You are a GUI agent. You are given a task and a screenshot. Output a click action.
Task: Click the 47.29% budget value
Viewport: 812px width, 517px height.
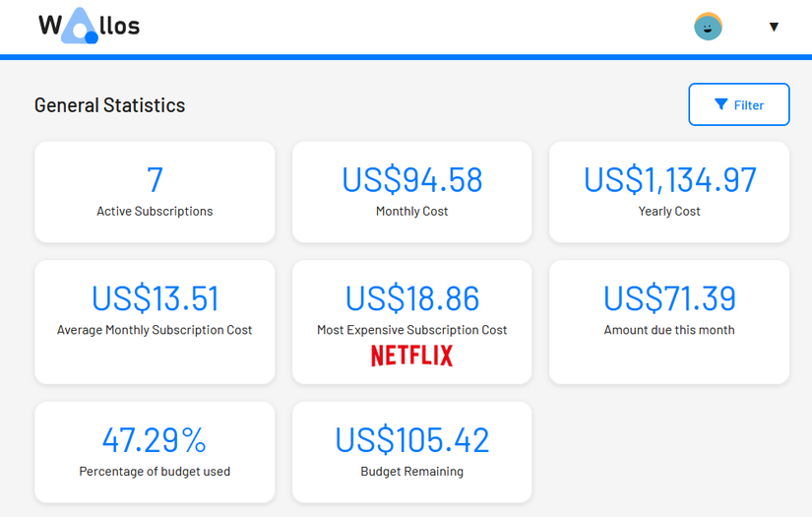[x=155, y=439]
